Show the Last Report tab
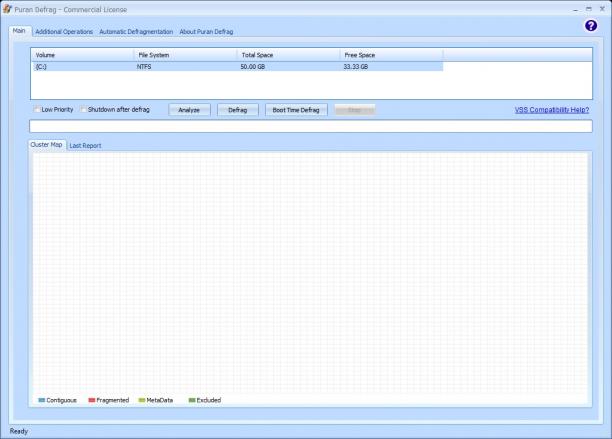This screenshot has width=612, height=439. [85, 146]
